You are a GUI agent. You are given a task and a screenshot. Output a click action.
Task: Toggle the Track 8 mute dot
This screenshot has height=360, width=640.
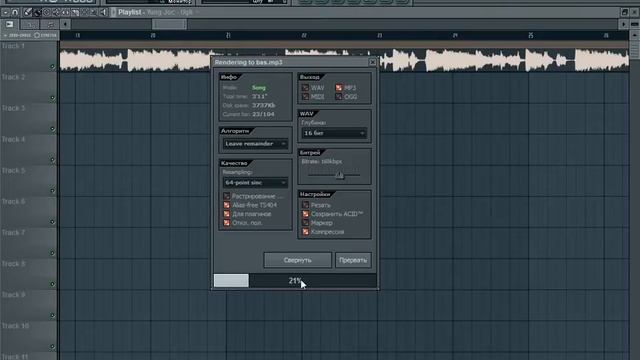52,284
